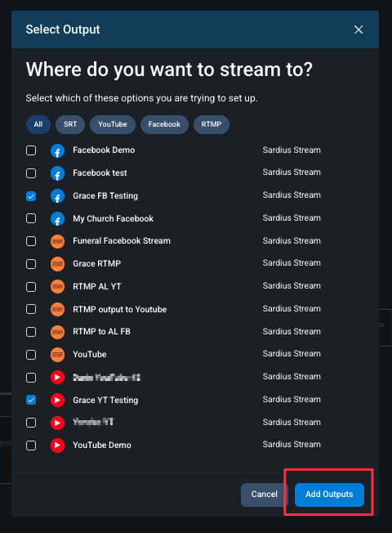Check the Facebook Demo checkbox
This screenshot has height=533, width=392.
31,150
